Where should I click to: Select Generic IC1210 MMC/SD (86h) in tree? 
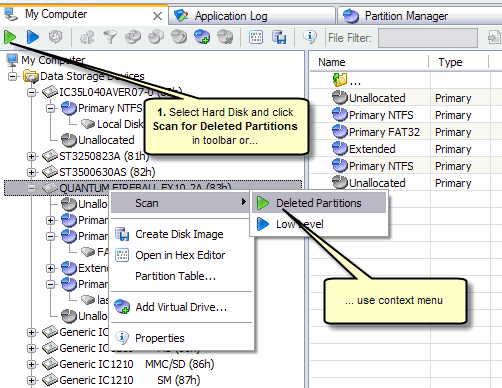[x=137, y=364]
